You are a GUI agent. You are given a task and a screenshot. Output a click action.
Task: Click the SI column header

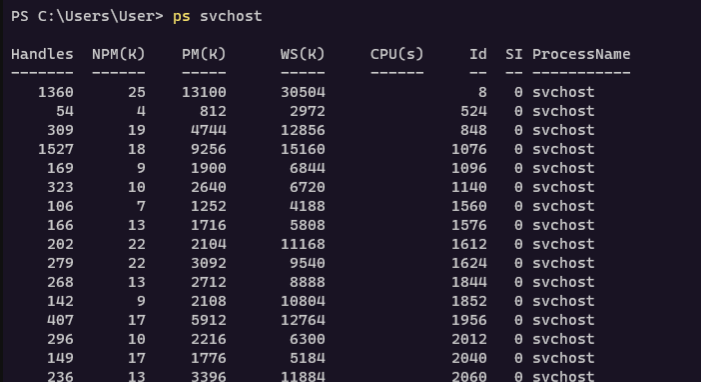click(x=514, y=54)
